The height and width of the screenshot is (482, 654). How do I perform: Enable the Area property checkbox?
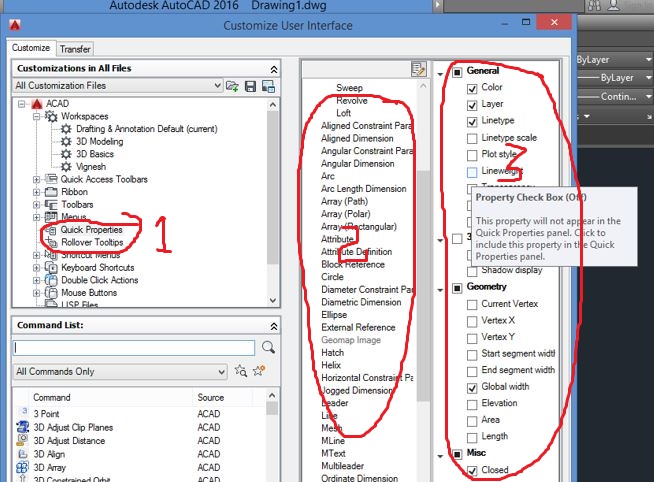[472, 421]
